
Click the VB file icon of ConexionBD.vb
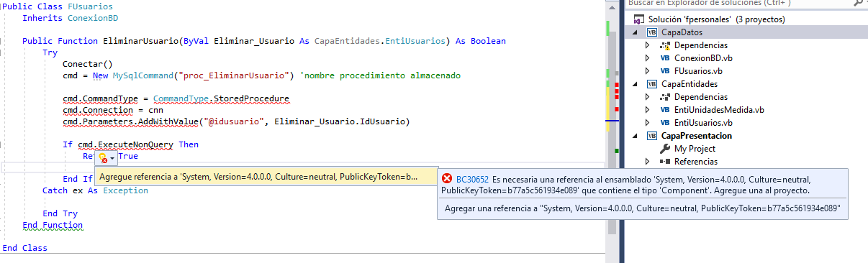pyautogui.click(x=665, y=58)
